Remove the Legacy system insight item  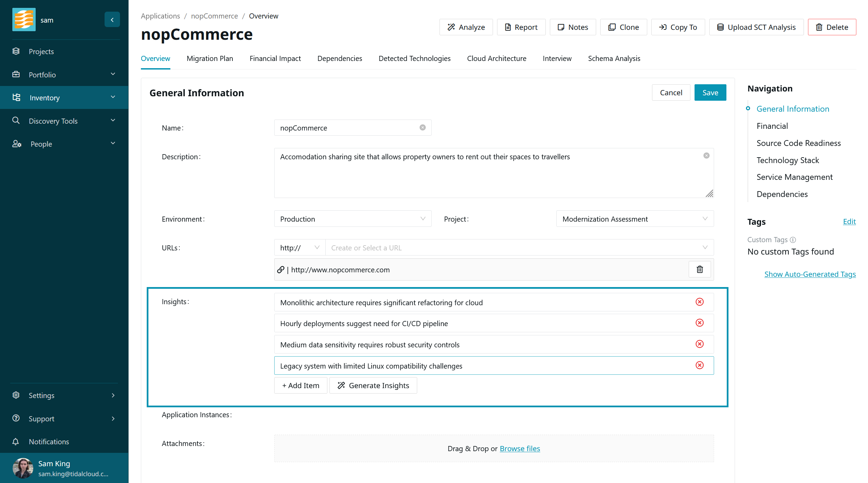coord(700,366)
